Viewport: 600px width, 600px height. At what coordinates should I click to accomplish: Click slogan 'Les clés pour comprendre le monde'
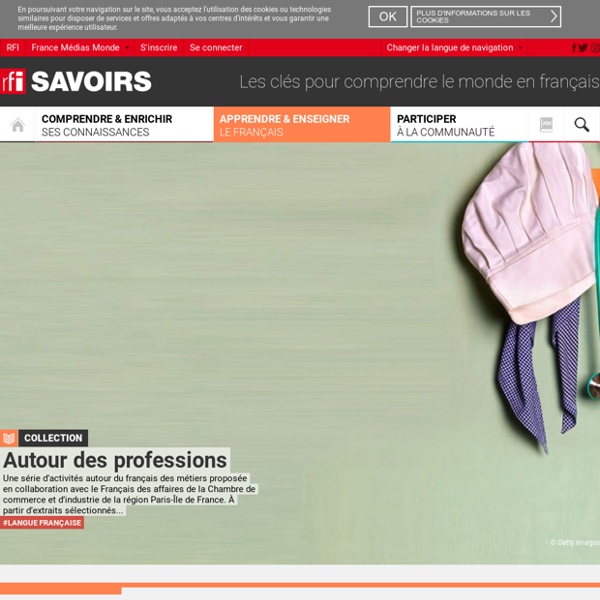point(419,82)
